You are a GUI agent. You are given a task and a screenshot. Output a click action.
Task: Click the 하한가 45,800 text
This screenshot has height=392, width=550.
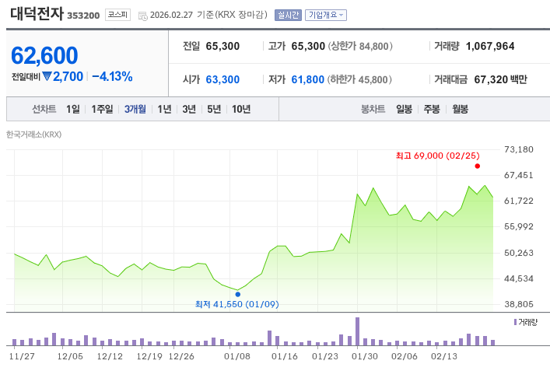(x=359, y=79)
